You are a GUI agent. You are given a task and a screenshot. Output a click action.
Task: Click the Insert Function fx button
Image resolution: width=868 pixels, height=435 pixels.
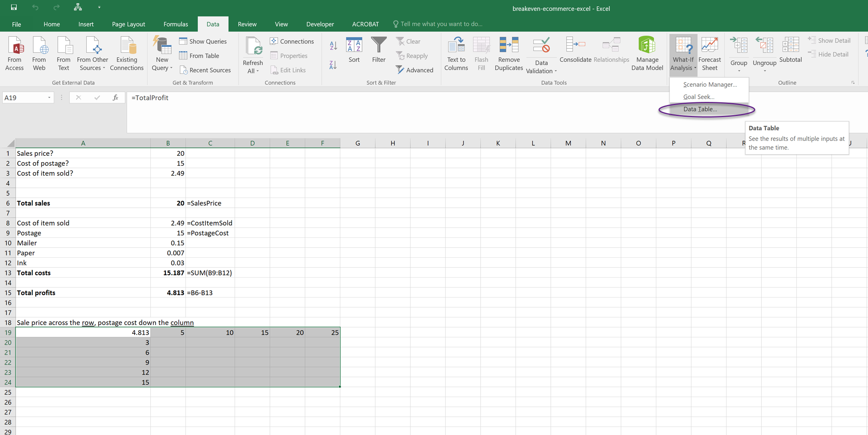point(115,98)
